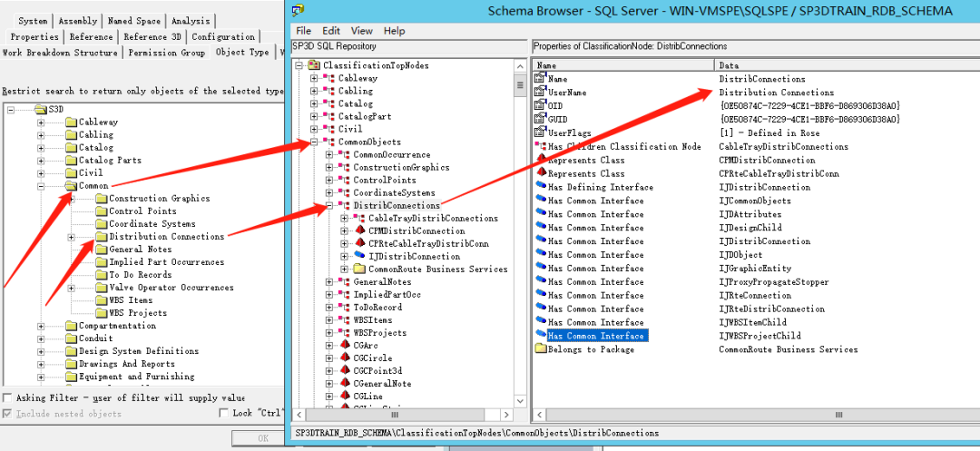Viewport: 980px width, 451px height.
Task: Click the OID property icon
Action: (x=541, y=105)
